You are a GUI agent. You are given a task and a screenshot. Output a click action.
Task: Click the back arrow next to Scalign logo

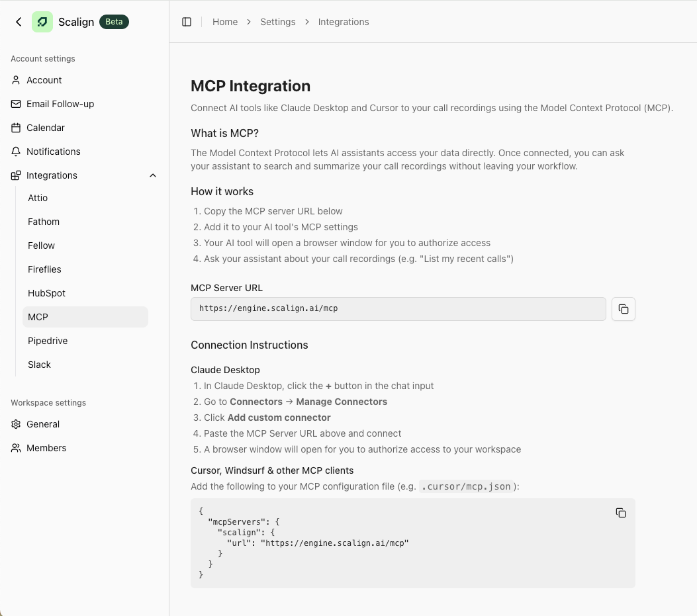point(19,22)
